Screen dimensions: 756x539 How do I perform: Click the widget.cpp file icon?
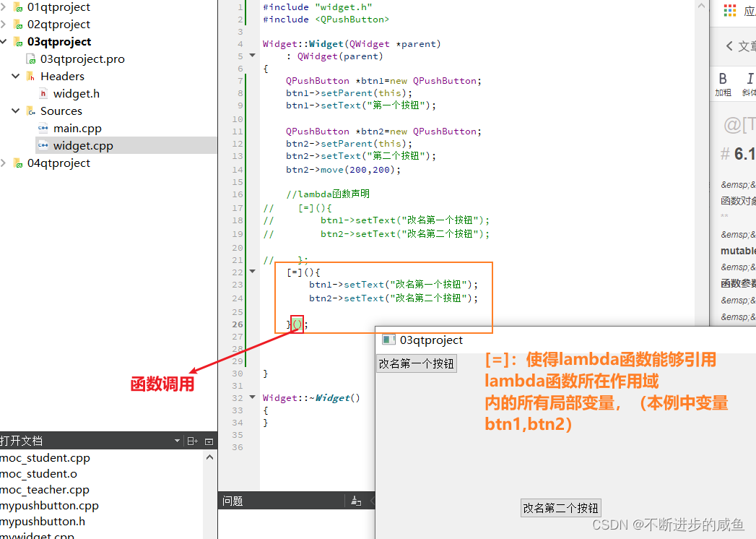pos(43,145)
